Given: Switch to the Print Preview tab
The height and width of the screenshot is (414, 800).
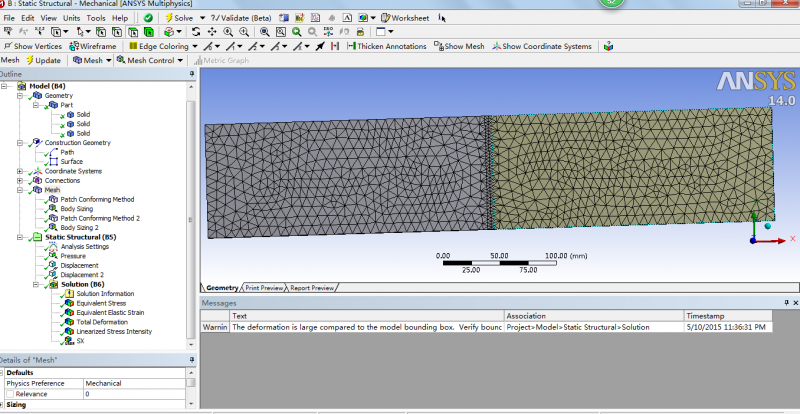Looking at the screenshot, I should pyautogui.click(x=265, y=288).
